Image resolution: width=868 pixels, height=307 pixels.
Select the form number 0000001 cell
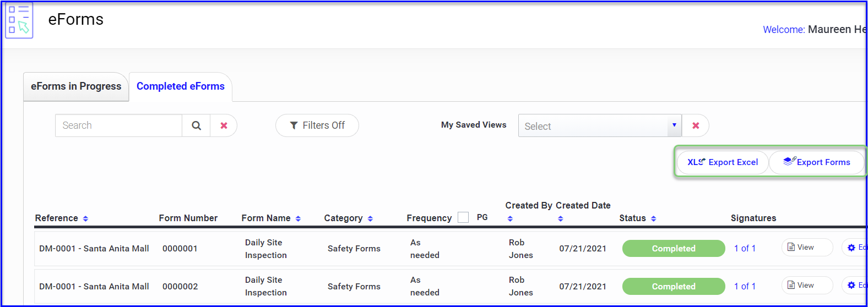point(180,249)
